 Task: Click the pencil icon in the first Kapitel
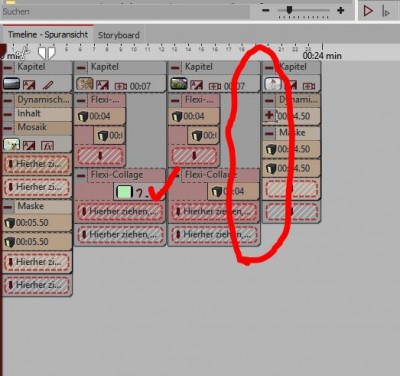click(48, 85)
